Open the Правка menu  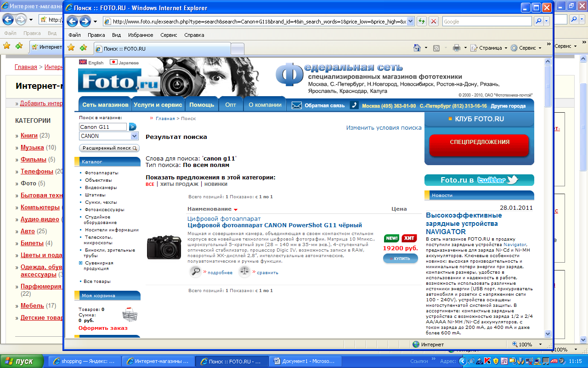point(96,35)
